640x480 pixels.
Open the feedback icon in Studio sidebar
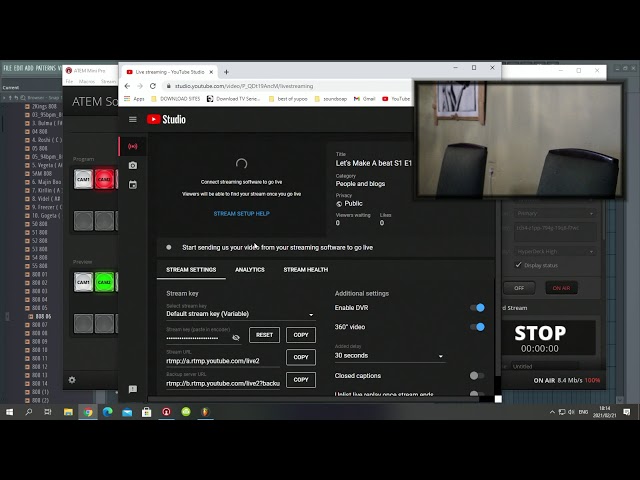coord(133,389)
